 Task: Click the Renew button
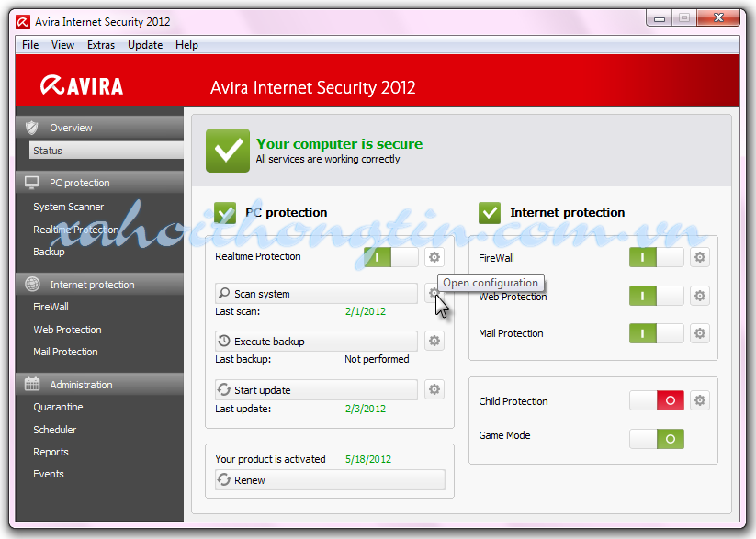(330, 479)
